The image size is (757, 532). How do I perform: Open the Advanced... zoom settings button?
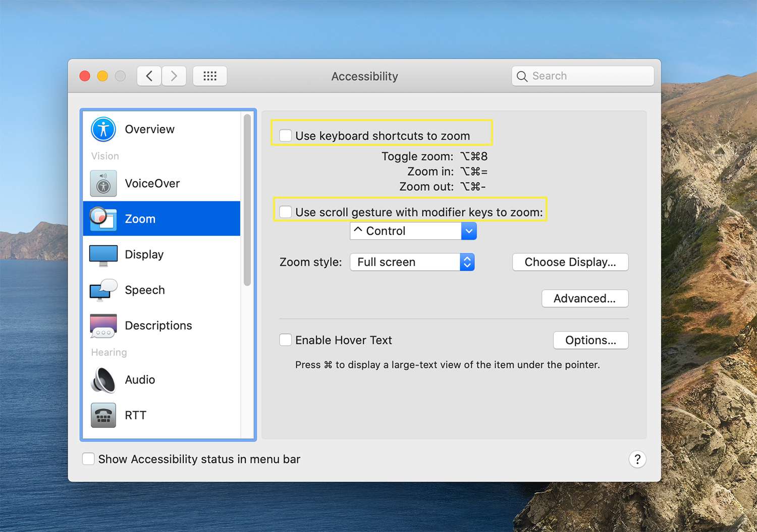(584, 298)
